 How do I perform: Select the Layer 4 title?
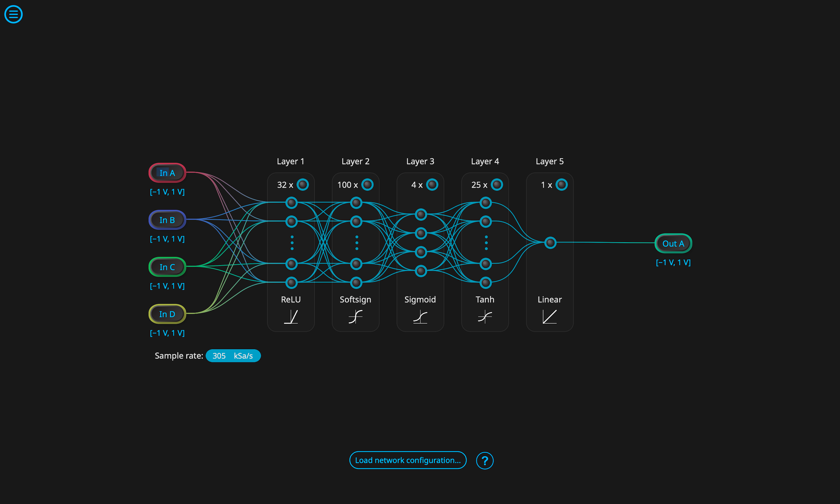pyautogui.click(x=485, y=161)
